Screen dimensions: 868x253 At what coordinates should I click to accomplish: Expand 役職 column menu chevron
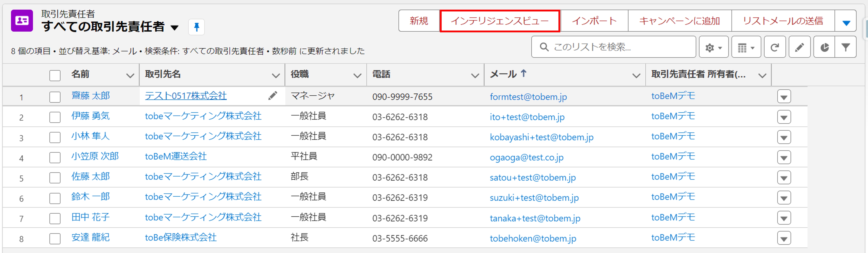click(x=357, y=76)
